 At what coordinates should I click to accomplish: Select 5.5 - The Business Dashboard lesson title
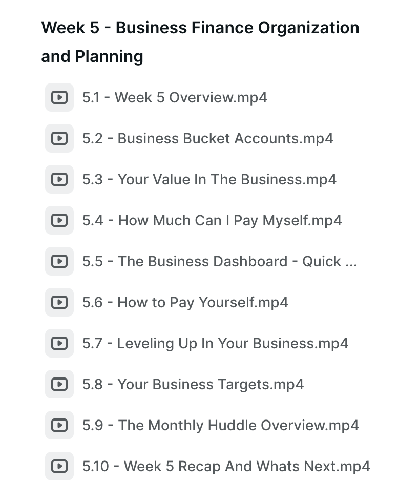pos(219,261)
